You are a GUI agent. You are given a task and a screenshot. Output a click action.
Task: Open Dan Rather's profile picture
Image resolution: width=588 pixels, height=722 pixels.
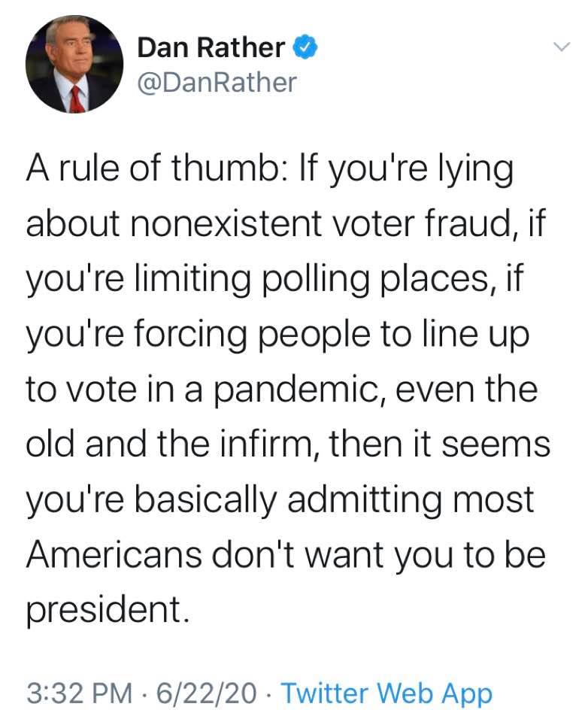tap(74, 63)
